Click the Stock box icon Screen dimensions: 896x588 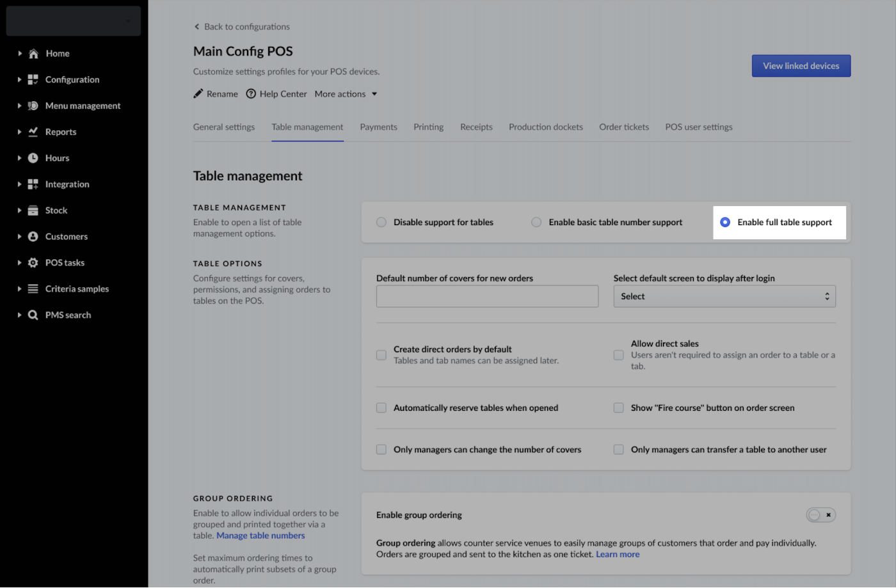pos(33,211)
